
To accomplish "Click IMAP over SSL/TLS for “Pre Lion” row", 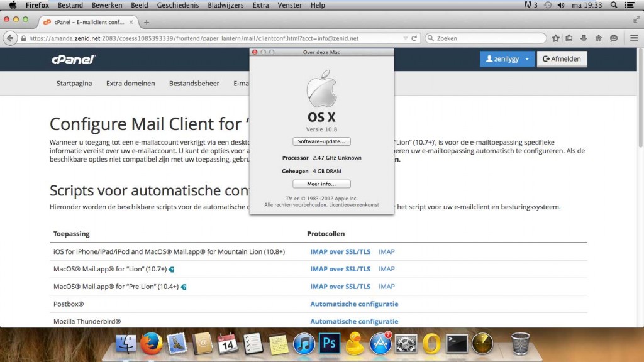I will pyautogui.click(x=340, y=287).
